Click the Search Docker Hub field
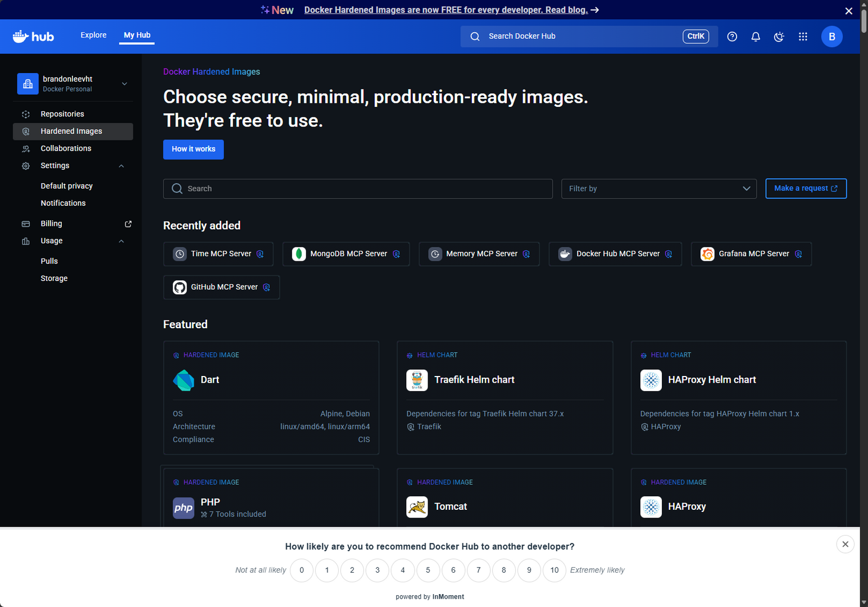Viewport: 868px width, 607px height. click(589, 37)
